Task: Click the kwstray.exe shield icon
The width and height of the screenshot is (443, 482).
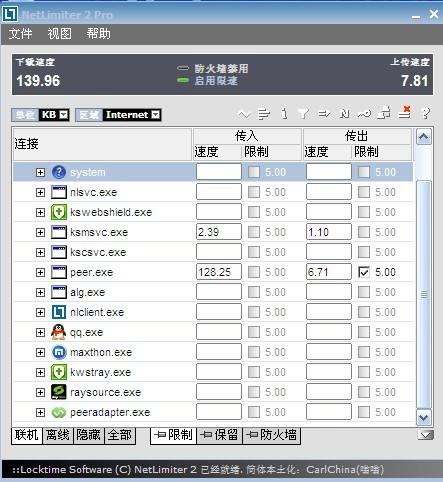Action: coord(59,372)
